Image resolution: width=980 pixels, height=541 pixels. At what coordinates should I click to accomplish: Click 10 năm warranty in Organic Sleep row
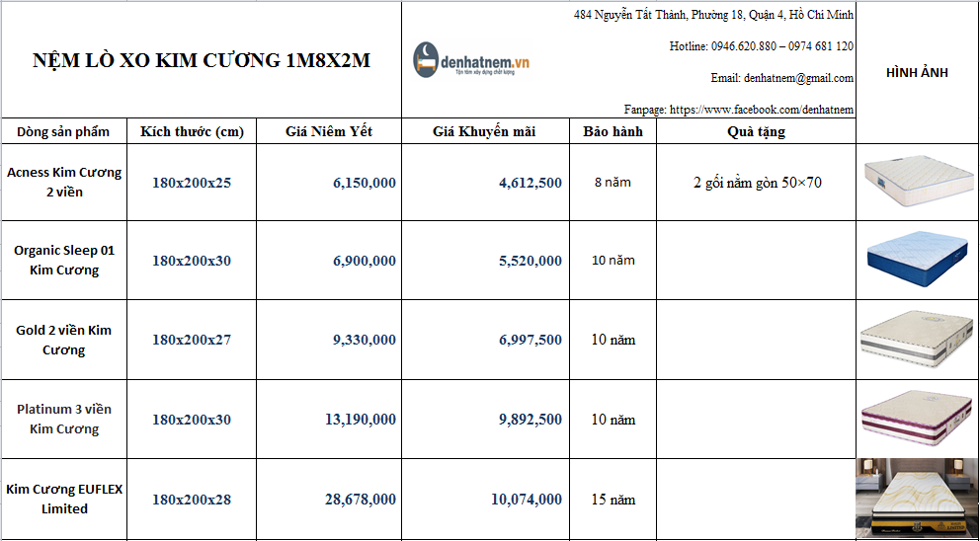(x=613, y=261)
